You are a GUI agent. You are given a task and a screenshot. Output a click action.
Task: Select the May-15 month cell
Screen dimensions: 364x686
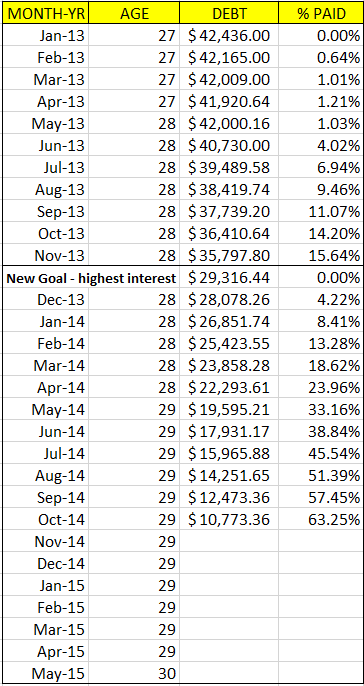[45, 673]
